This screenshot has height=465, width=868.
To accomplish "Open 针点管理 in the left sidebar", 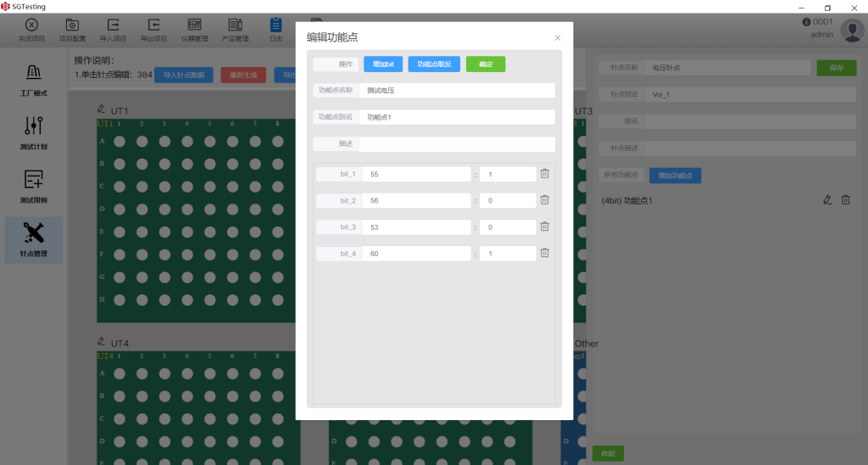I will [34, 240].
